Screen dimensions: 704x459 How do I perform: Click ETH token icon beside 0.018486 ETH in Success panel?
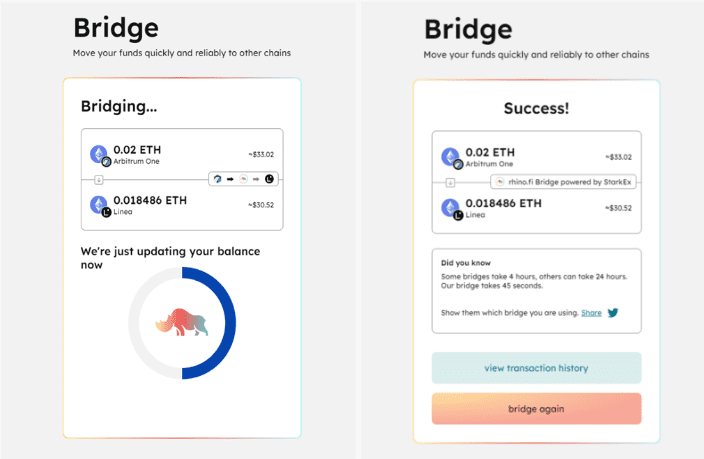[450, 207]
